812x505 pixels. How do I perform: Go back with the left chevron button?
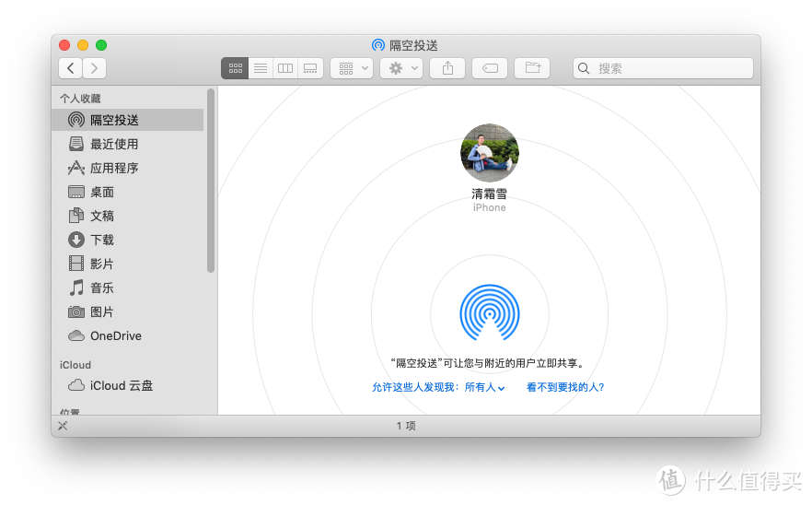(70, 68)
